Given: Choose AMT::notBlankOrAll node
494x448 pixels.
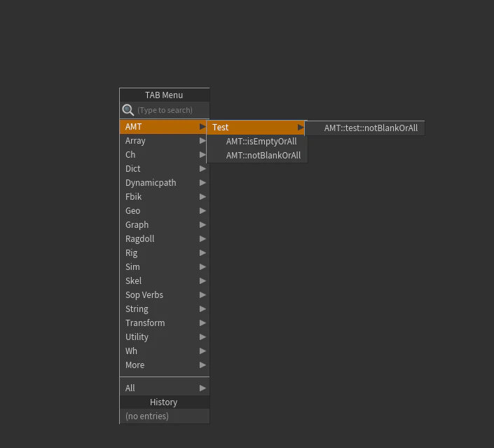Looking at the screenshot, I should click(x=257, y=156).
